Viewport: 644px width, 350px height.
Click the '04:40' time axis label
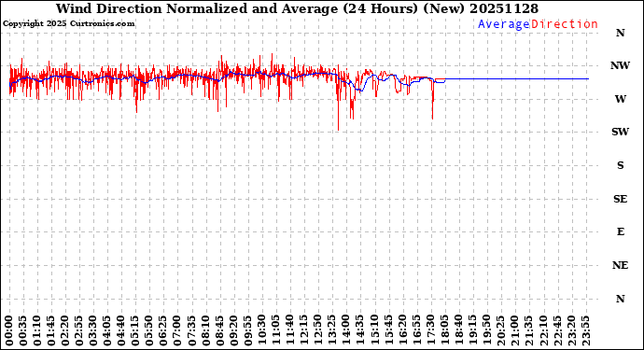pos(120,331)
